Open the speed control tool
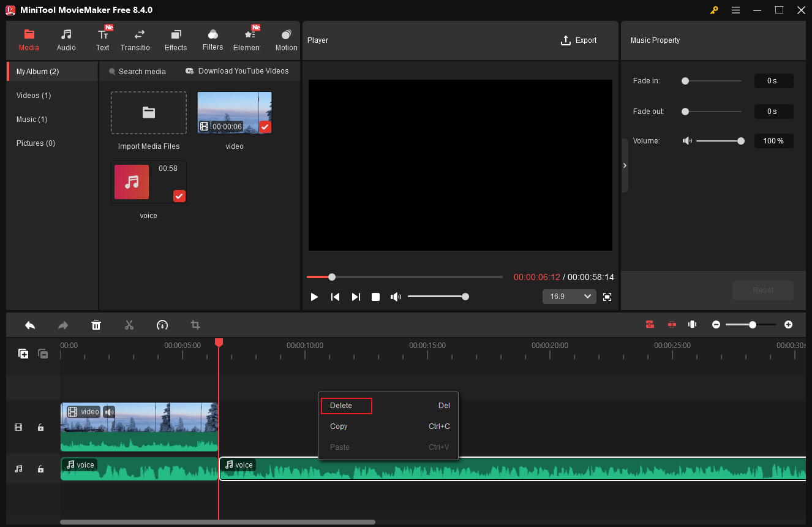The image size is (812, 527). pos(162,325)
